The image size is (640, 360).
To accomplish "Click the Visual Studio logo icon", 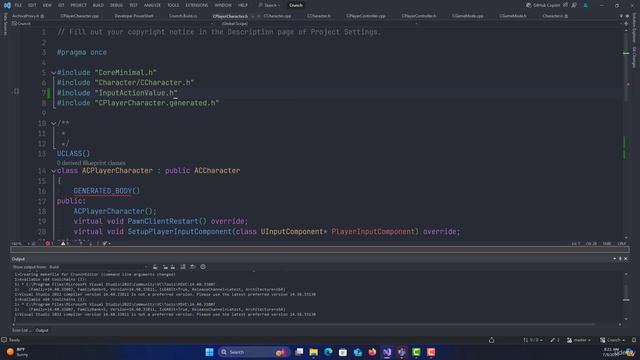I will pos(7,5).
